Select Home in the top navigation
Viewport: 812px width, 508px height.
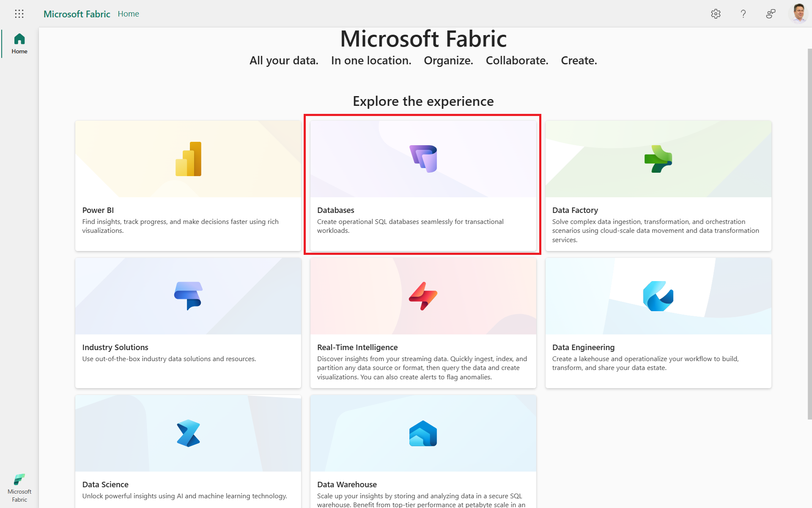pos(128,14)
